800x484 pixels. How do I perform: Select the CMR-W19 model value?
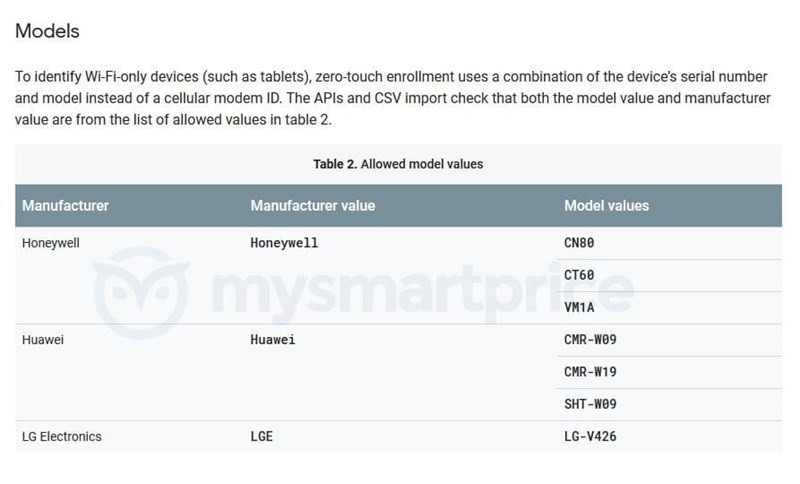click(x=590, y=372)
